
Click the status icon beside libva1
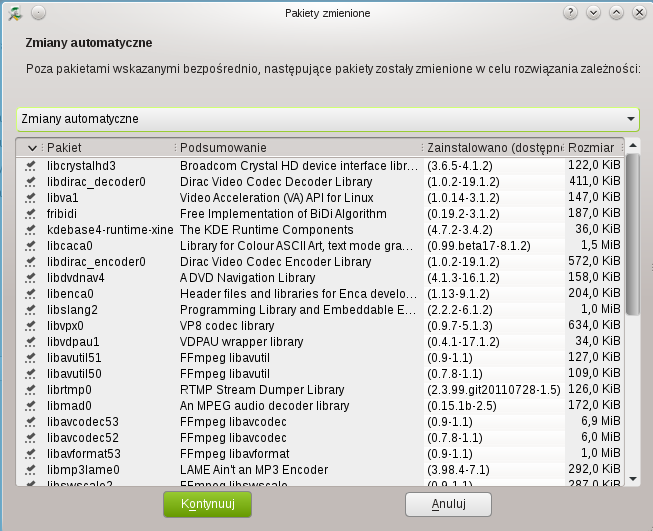(31, 198)
